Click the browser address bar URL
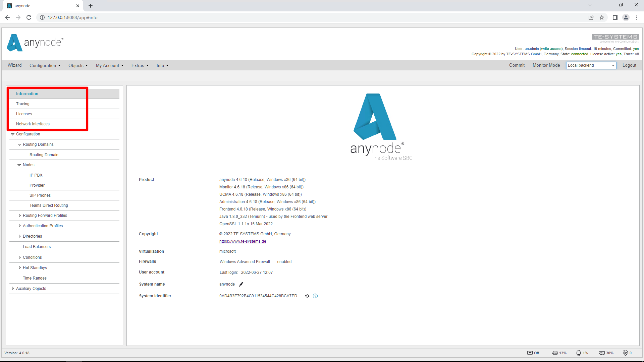 pos(72,17)
